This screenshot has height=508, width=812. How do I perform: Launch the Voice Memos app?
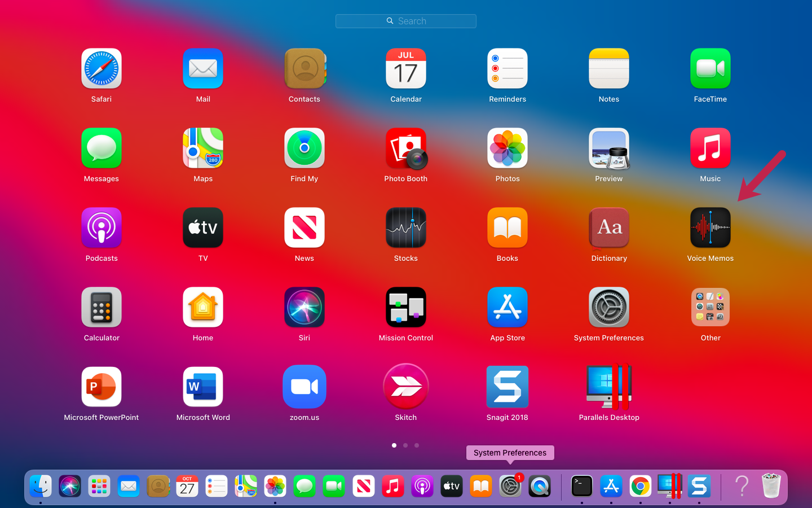(x=710, y=227)
